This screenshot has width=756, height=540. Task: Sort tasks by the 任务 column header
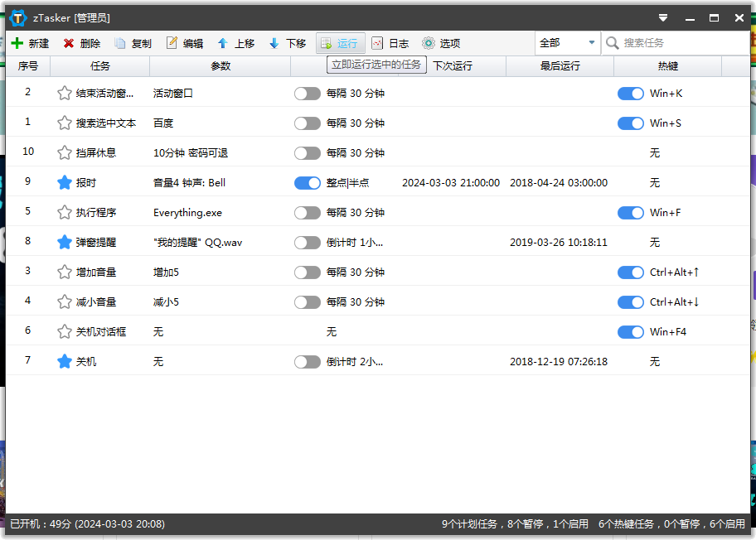click(99, 66)
